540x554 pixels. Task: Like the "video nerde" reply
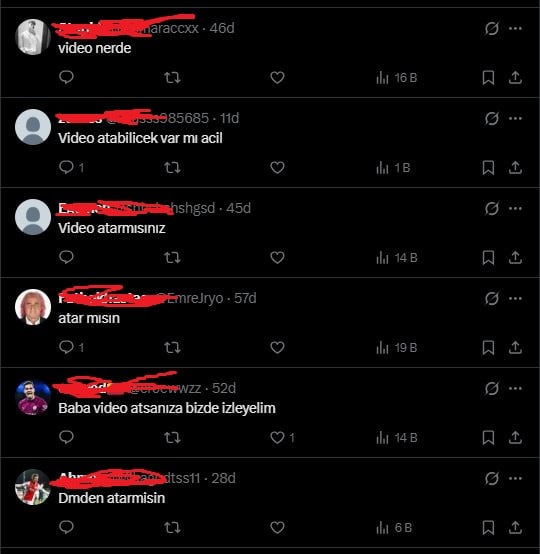click(277, 77)
